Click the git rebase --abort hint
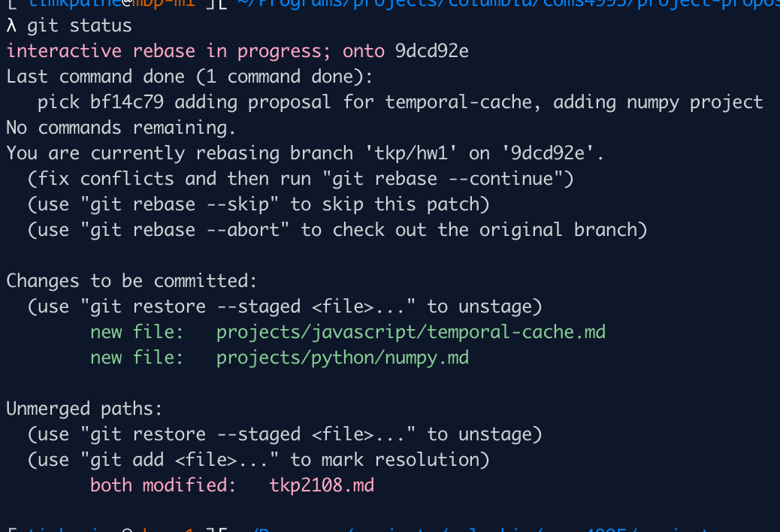Viewport: 780px width, 532px height. click(x=185, y=230)
